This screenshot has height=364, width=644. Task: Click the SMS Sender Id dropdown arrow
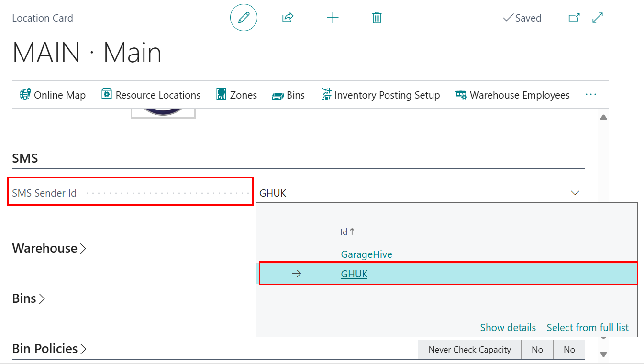coord(575,193)
